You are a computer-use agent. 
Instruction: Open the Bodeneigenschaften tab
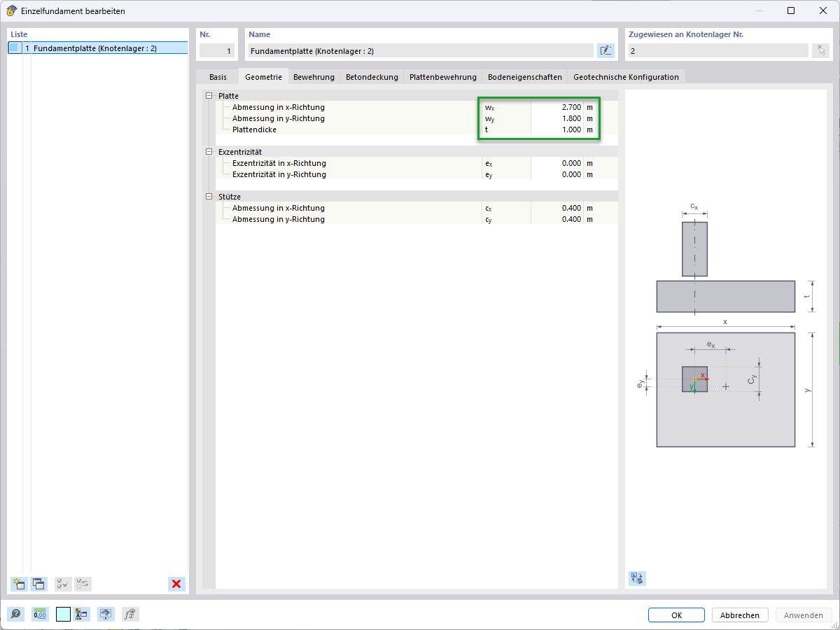tap(525, 77)
